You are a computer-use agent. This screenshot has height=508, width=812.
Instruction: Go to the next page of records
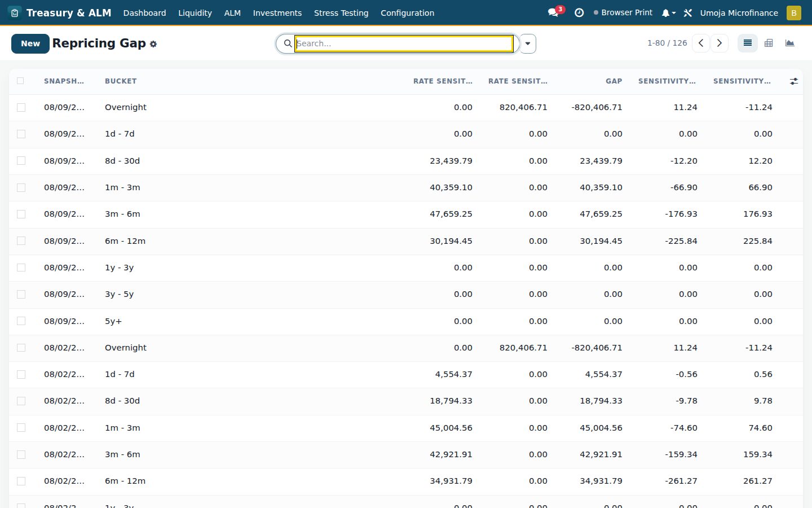pos(720,43)
